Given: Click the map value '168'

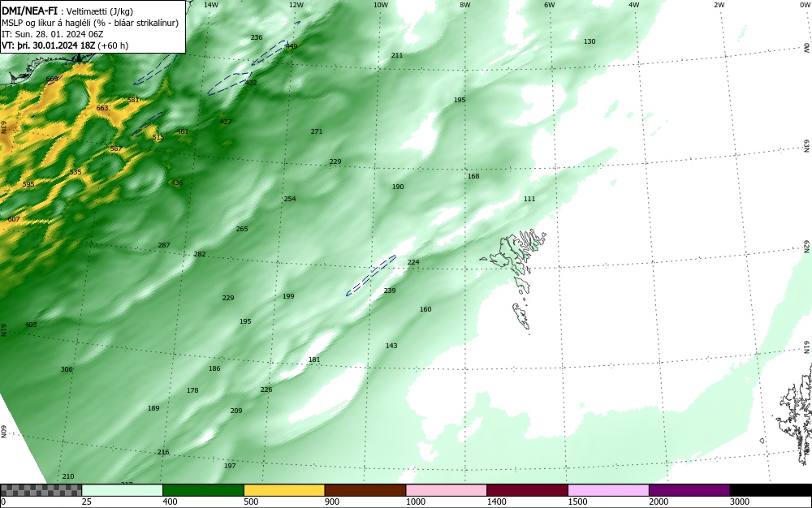Looking at the screenshot, I should click(x=473, y=176).
